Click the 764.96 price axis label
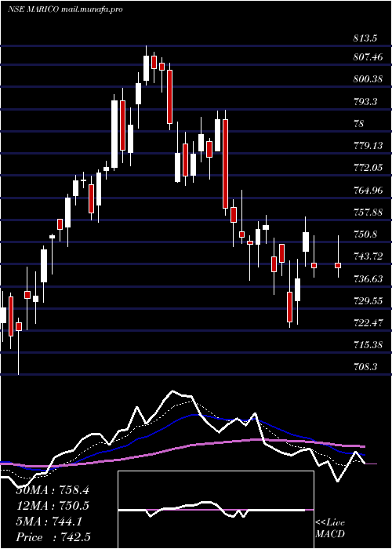 368,191
